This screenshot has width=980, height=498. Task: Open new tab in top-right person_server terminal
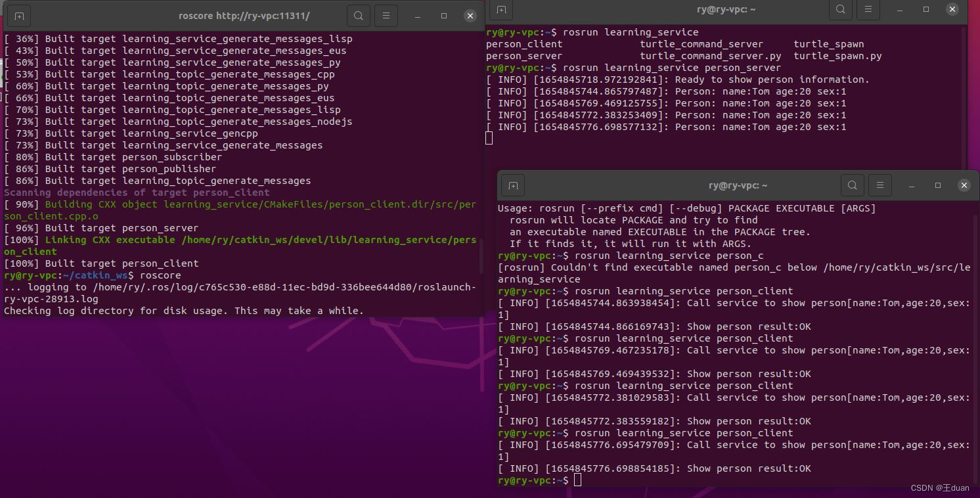tap(501, 9)
